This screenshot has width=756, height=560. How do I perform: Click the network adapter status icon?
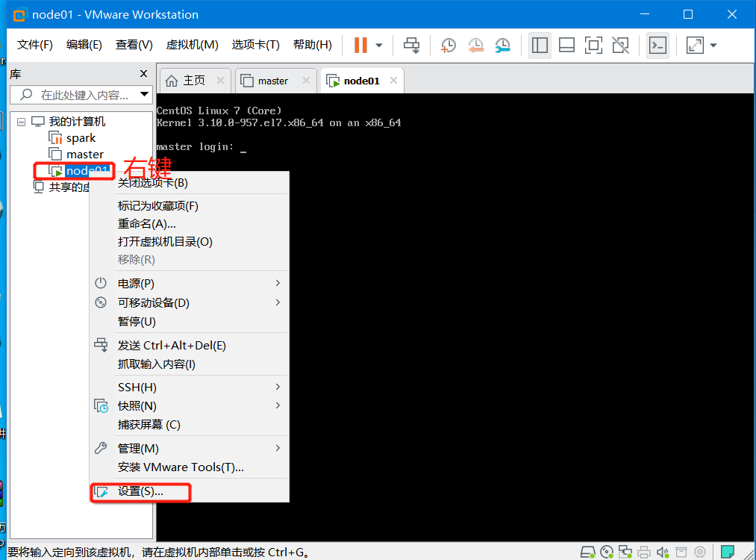[625, 552]
